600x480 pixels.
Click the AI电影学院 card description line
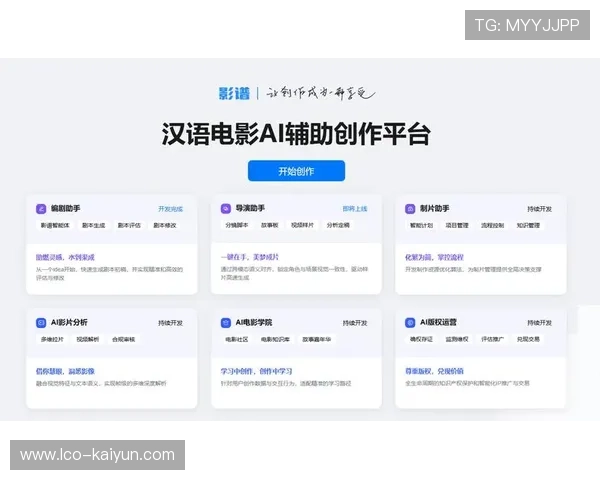(286, 383)
